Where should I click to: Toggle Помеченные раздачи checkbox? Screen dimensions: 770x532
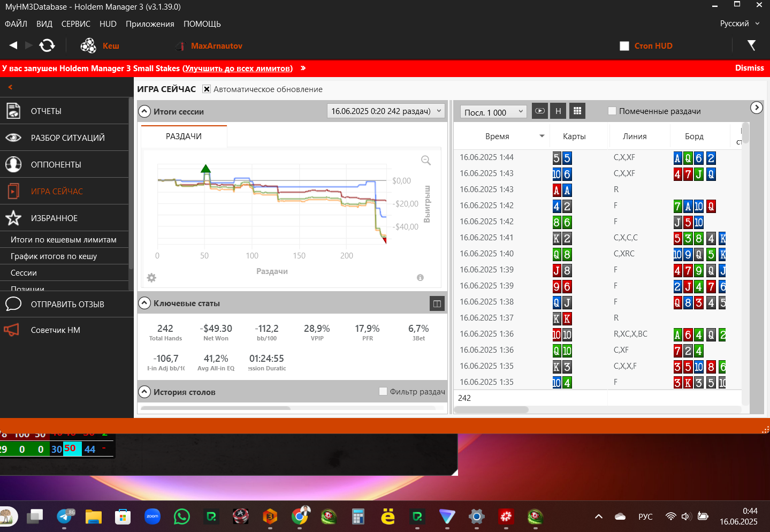coord(612,111)
